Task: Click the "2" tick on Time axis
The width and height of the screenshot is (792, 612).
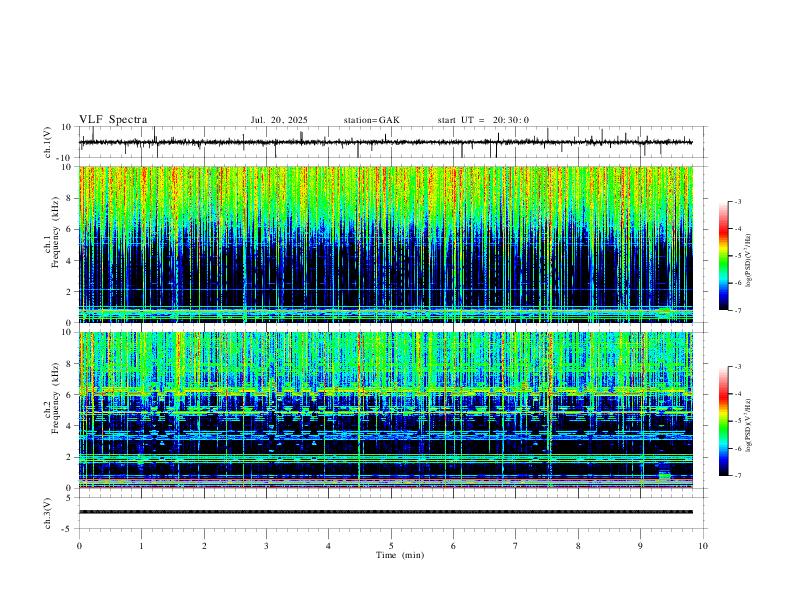Action: pos(204,546)
